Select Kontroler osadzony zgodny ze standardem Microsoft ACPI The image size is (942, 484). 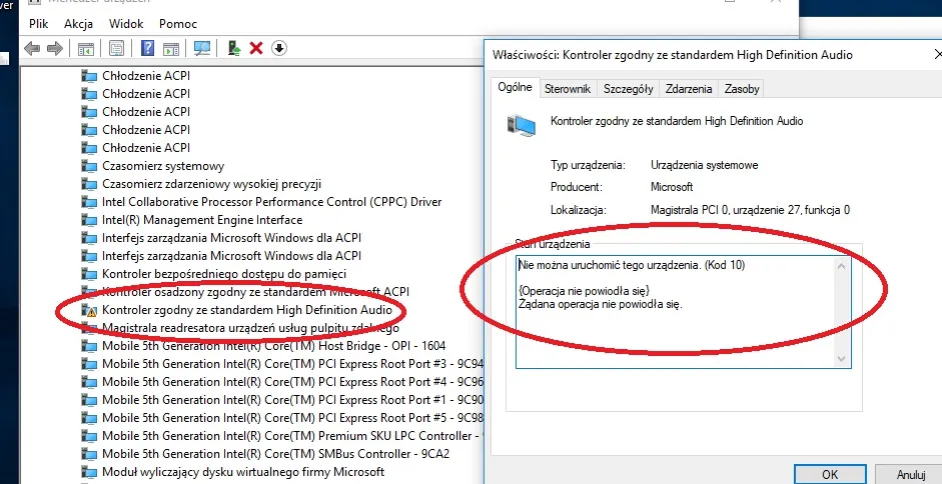click(255, 292)
